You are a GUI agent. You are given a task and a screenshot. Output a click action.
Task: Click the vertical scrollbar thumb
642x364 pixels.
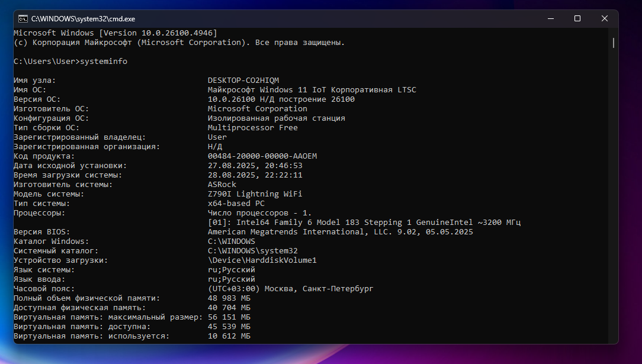(x=614, y=43)
